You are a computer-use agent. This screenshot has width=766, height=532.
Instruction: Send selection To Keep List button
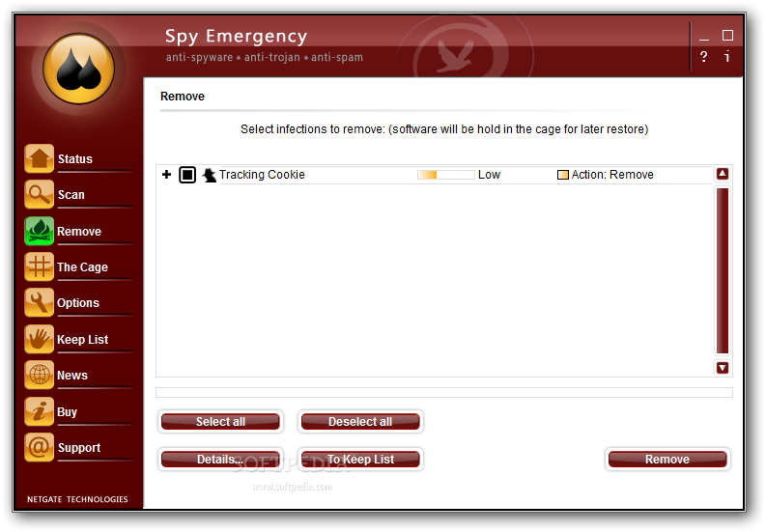(360, 460)
